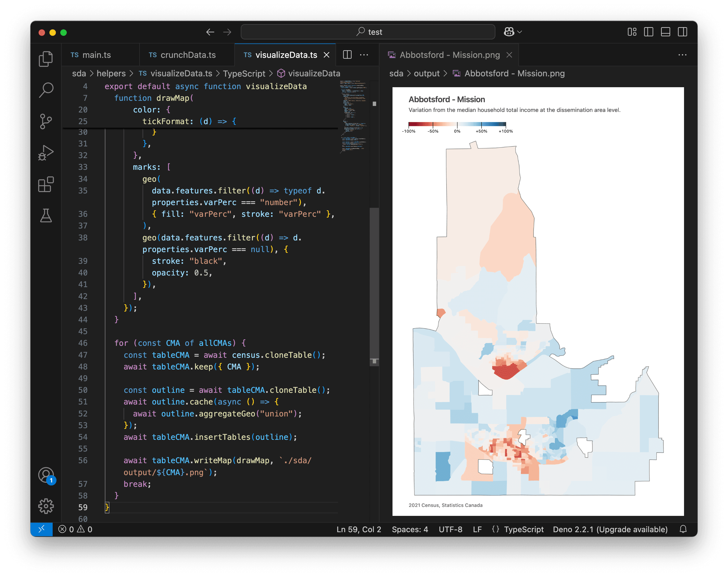Open the Customize Layout button
Screen dimensions: 728x577
(x=632, y=32)
